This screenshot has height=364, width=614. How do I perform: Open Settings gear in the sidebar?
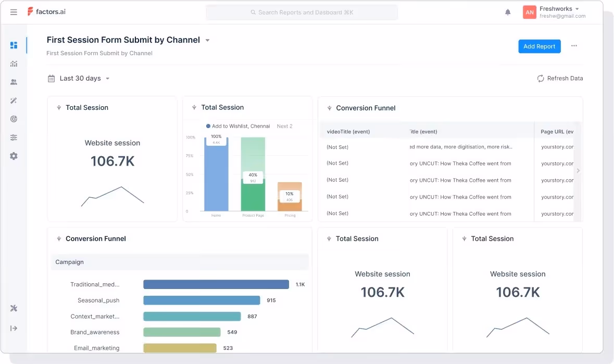[14, 156]
